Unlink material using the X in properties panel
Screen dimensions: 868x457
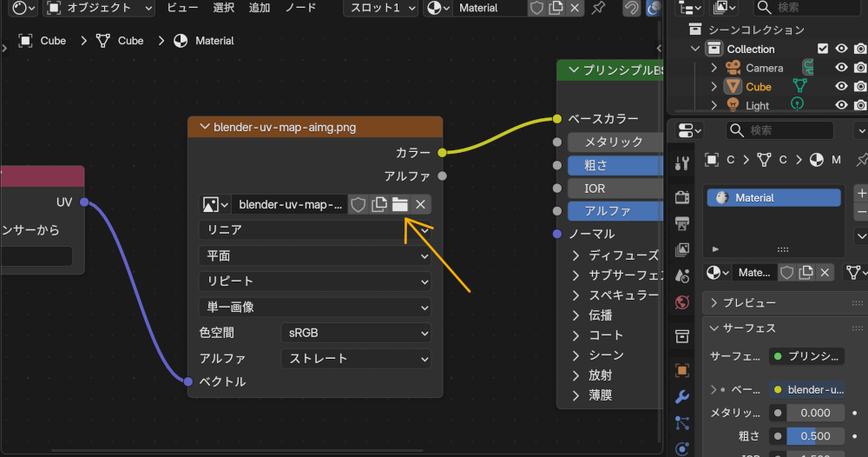tap(825, 273)
